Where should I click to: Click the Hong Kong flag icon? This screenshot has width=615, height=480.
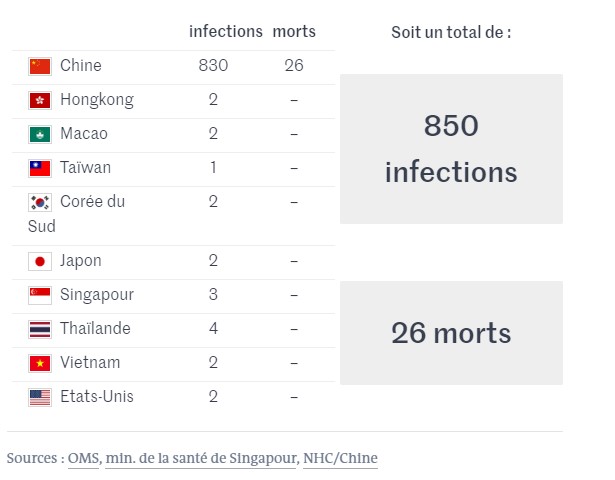(x=39, y=101)
